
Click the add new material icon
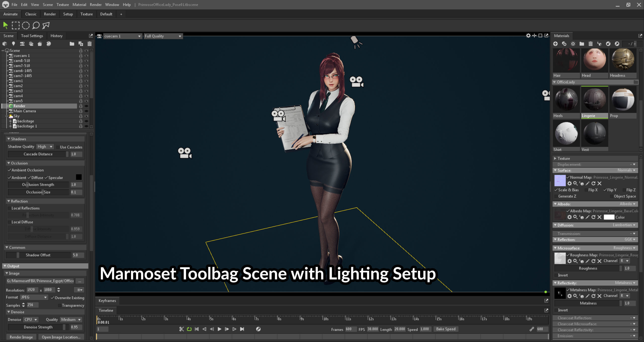[x=555, y=44]
